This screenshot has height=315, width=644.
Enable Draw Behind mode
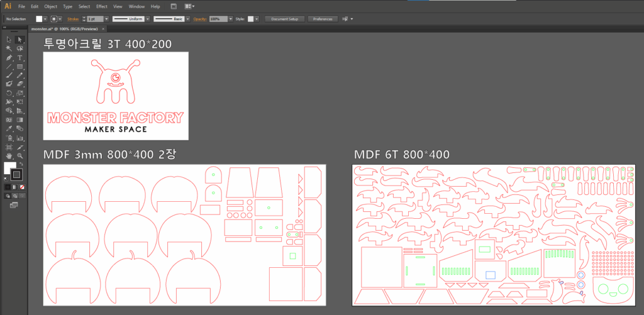tap(14, 196)
